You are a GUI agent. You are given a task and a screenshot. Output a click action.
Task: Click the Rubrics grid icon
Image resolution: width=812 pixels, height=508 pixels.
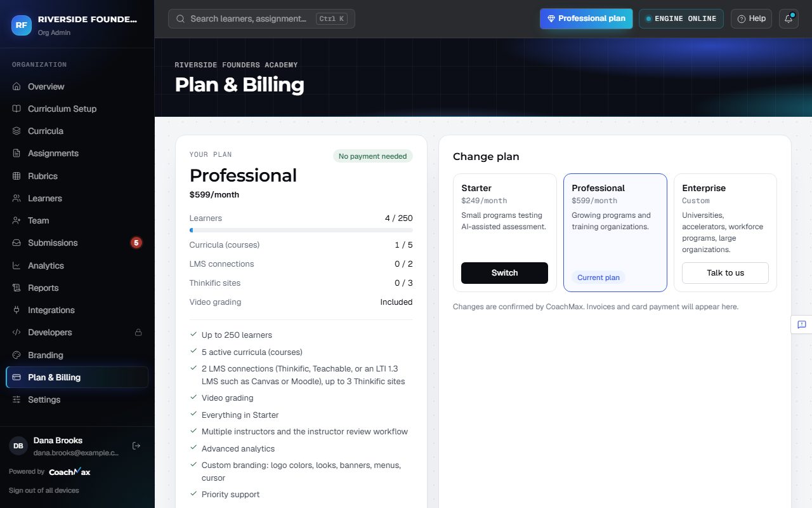click(x=16, y=176)
